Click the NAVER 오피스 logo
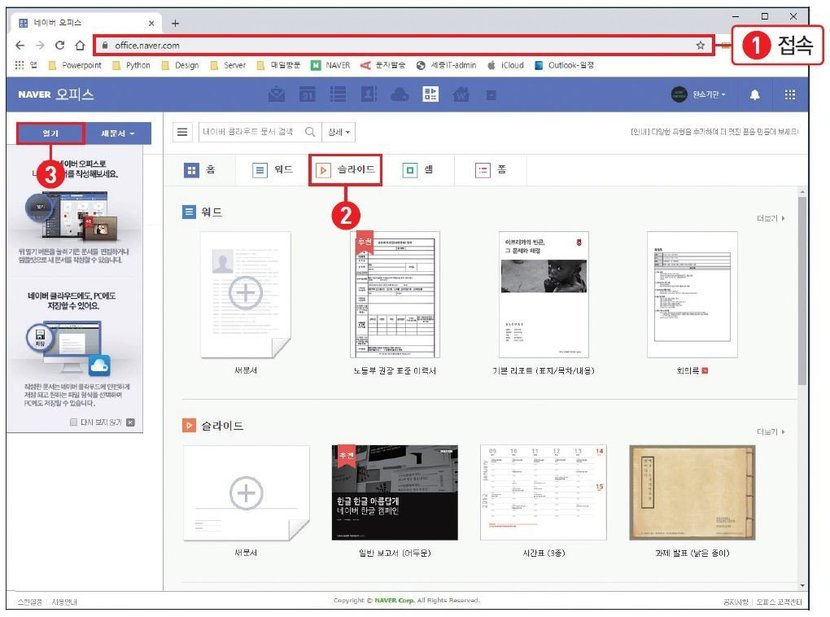The height and width of the screenshot is (617, 830). pyautogui.click(x=56, y=95)
